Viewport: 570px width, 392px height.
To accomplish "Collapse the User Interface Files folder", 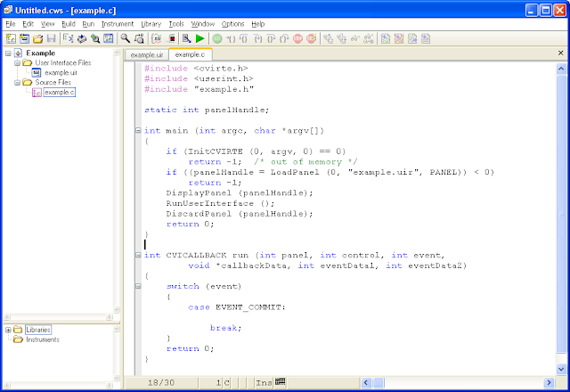I will point(17,63).
